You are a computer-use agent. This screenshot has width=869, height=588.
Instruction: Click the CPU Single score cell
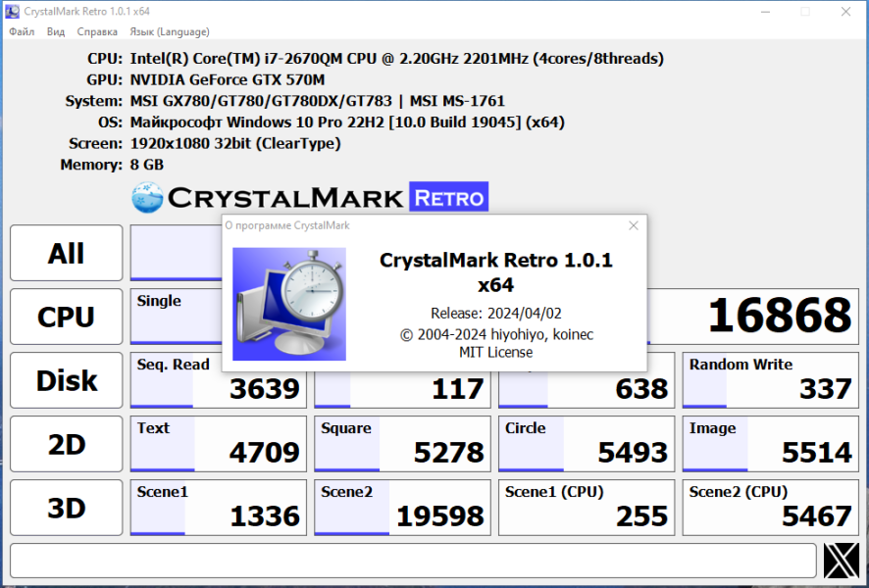(176, 317)
